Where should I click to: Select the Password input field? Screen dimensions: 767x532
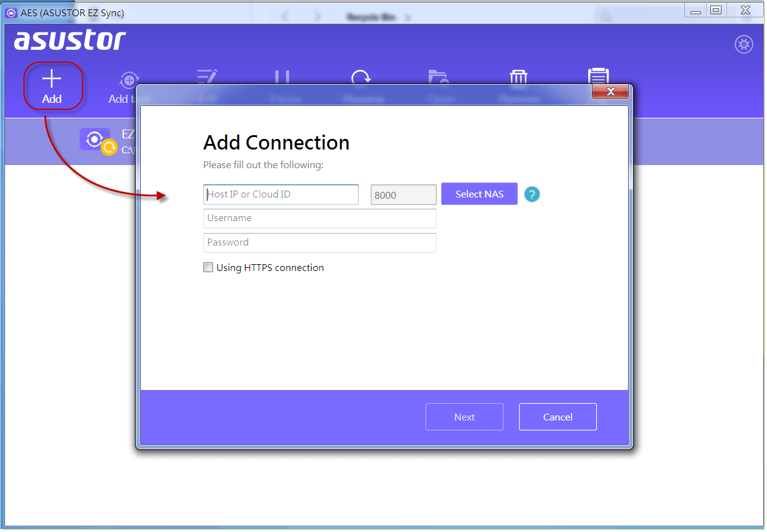(320, 243)
